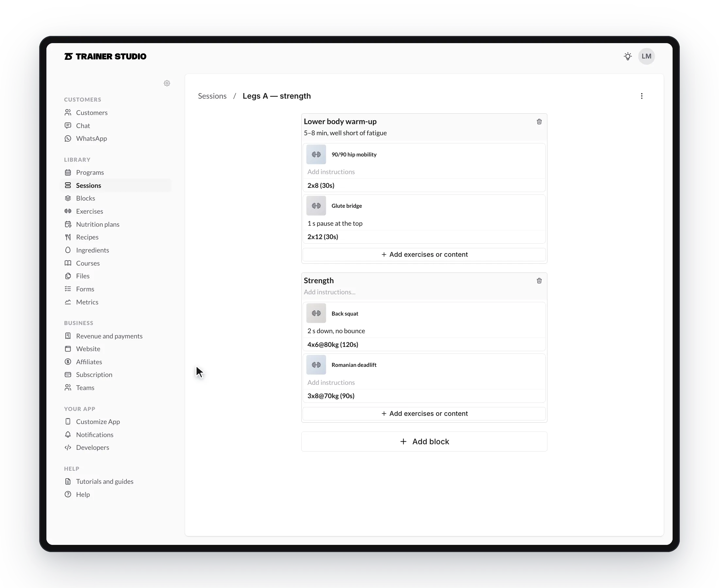Select Sessions in the sidebar
The height and width of the screenshot is (588, 719).
(116, 185)
